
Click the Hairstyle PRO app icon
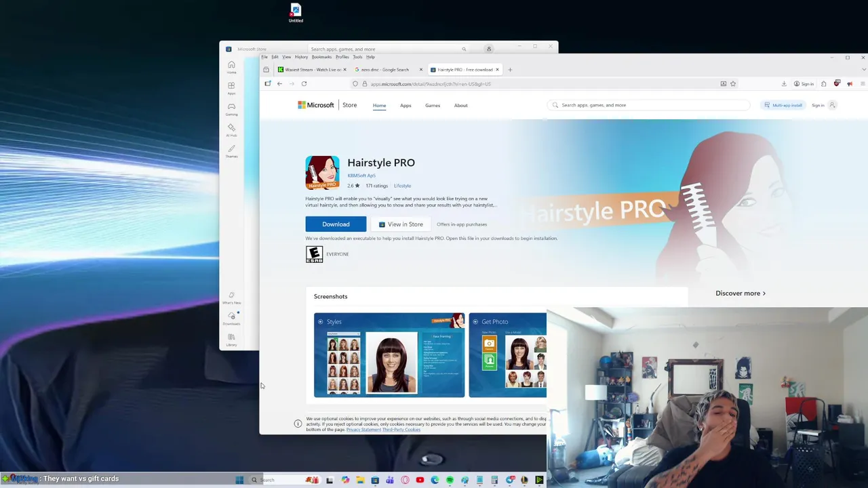point(322,172)
